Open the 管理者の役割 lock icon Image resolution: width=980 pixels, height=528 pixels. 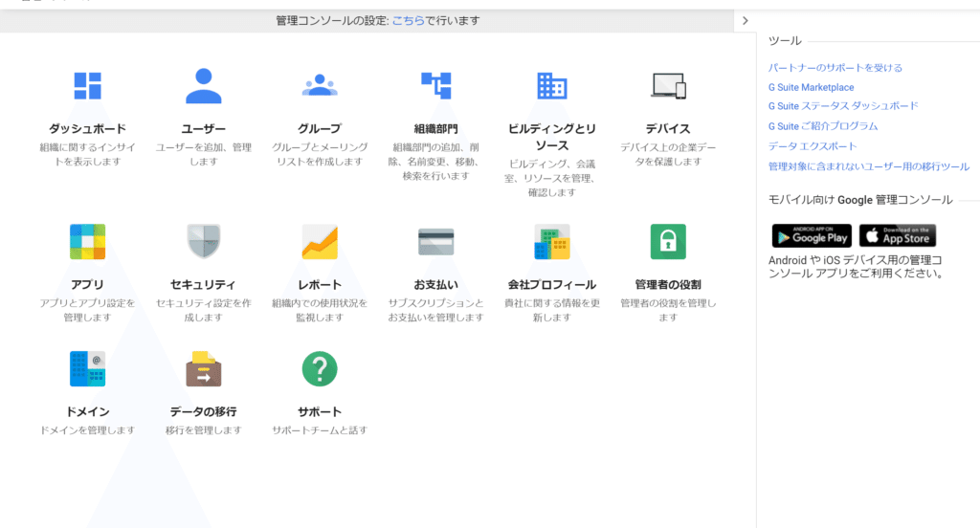[668, 242]
